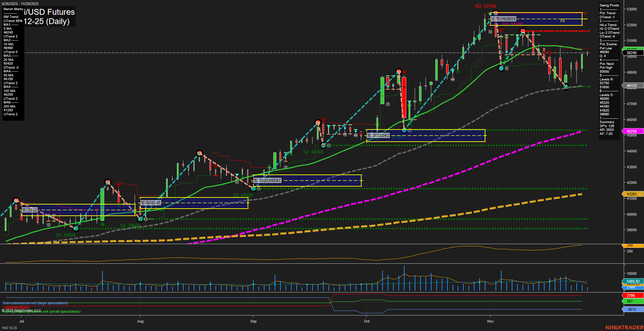
Task: Select the swing pivot circle at the November high
Action: pos(496,13)
